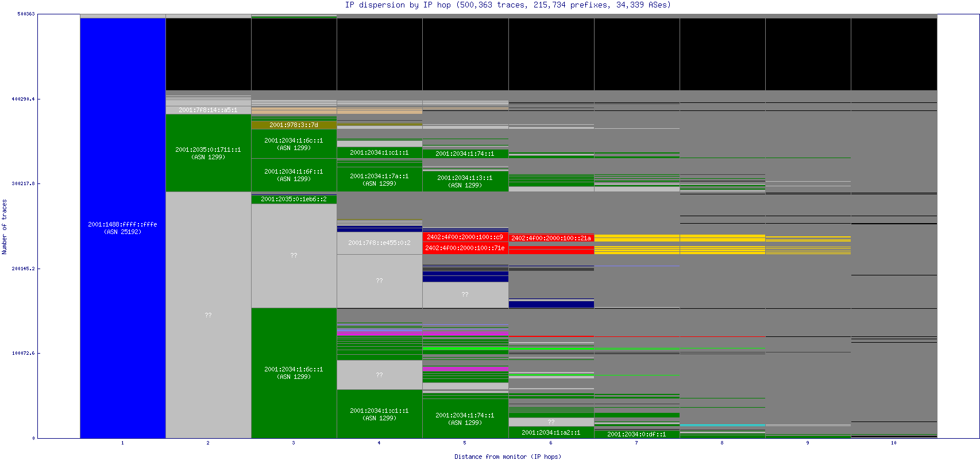Select the 300217.8 y-axis tick value
The image size is (980, 460).
[24, 183]
